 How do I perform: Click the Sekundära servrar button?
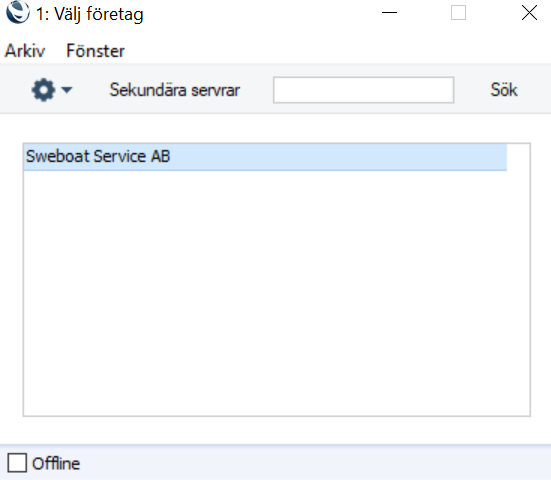tap(175, 90)
